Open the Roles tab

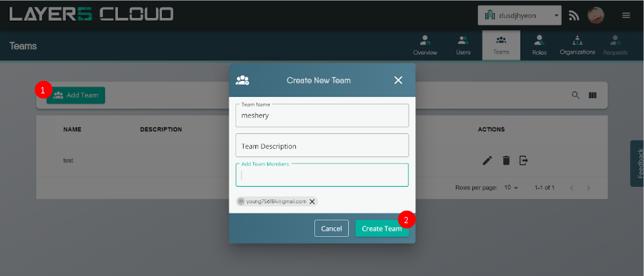pos(539,45)
